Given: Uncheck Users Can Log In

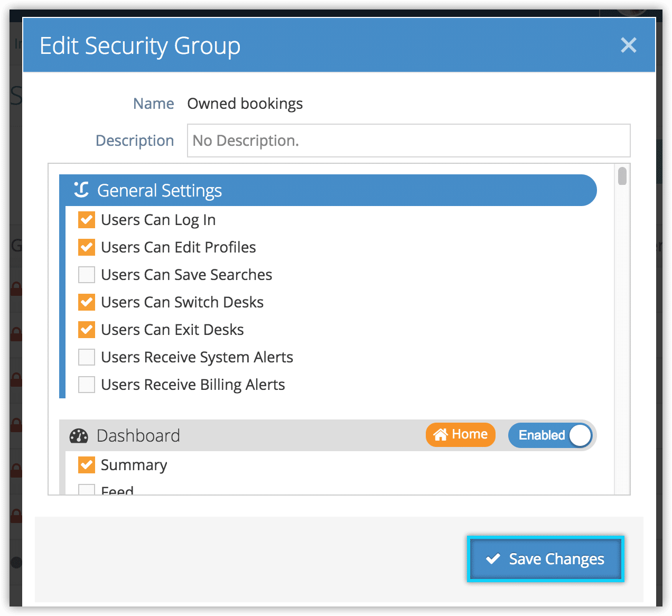Looking at the screenshot, I should click(87, 220).
